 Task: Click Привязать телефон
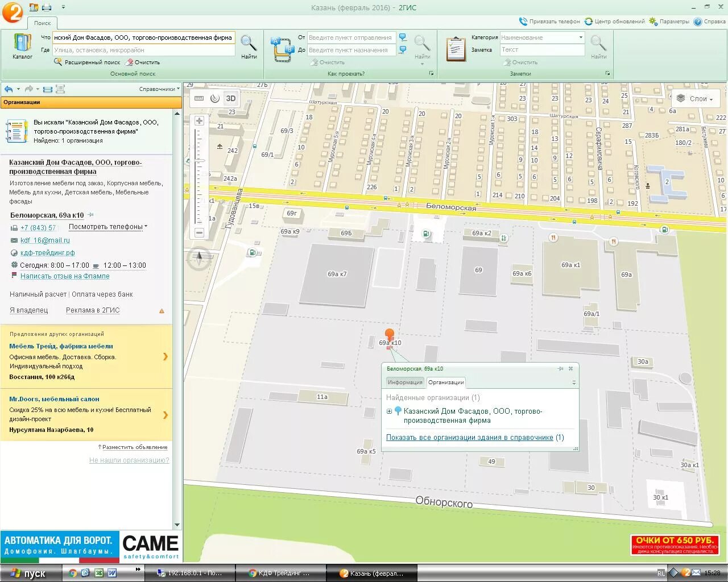click(549, 22)
